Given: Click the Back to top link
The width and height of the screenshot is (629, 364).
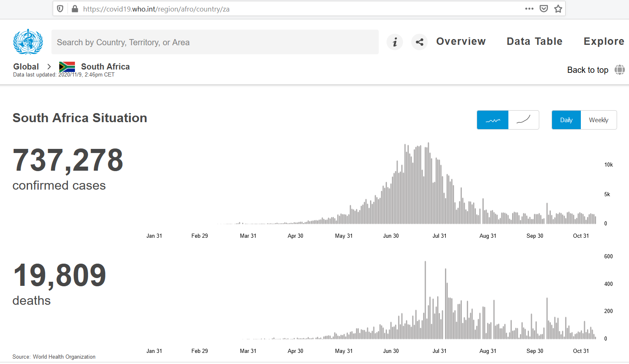Looking at the screenshot, I should [x=587, y=70].
